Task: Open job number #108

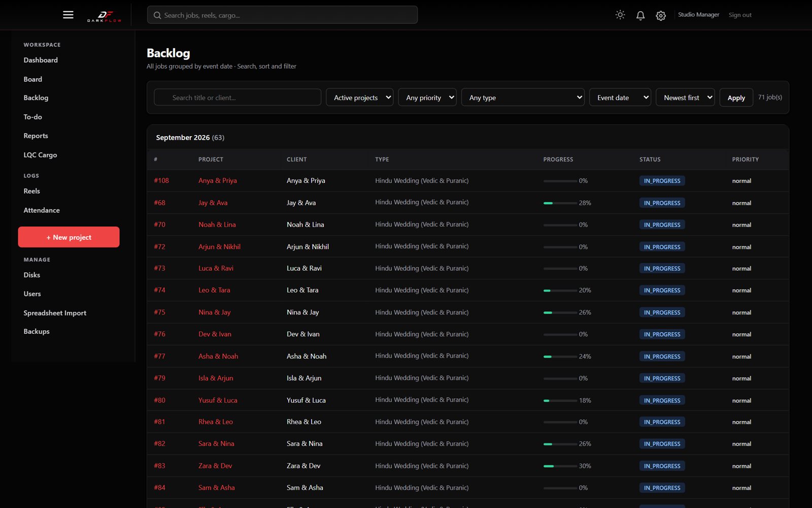Action: click(x=161, y=180)
